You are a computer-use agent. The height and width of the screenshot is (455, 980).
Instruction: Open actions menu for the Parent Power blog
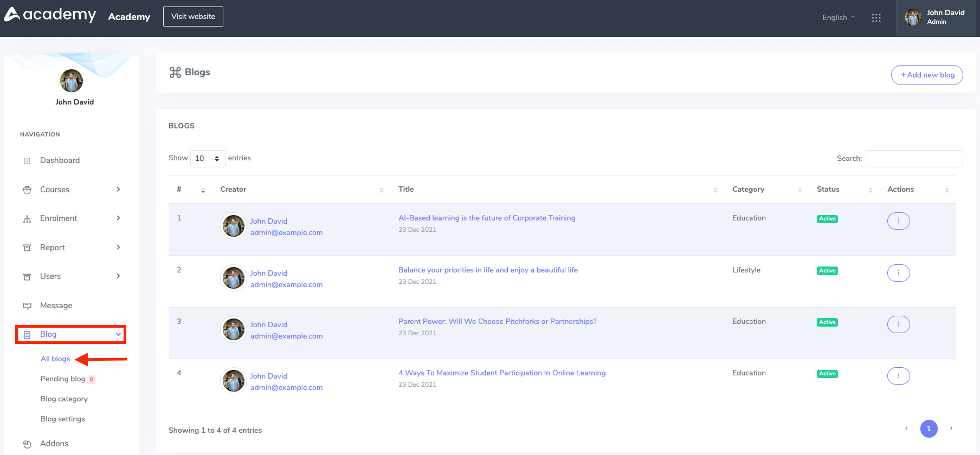point(898,324)
